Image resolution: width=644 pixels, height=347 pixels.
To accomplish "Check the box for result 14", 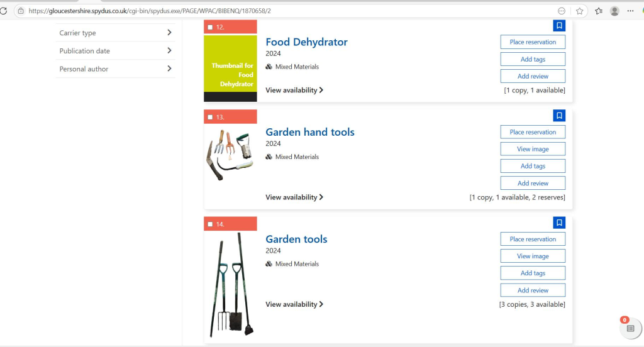I will [210, 224].
